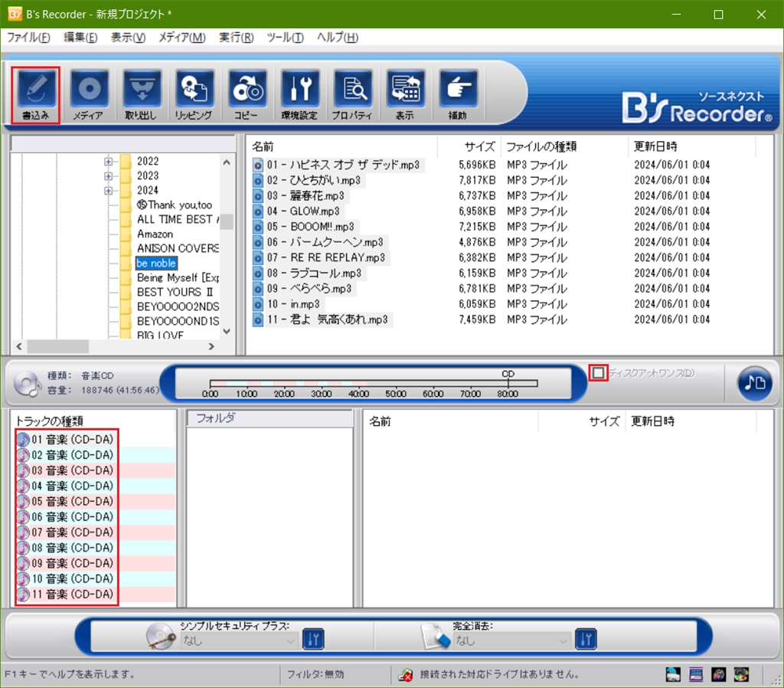
Task: Click the 取り出し eject icon
Action: click(x=142, y=94)
